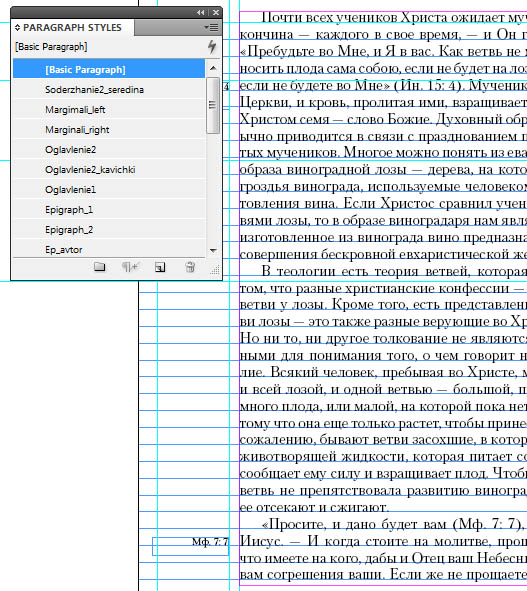
Task: Click the line 'ее отсекают и сжигают.'
Action: [x=314, y=507]
